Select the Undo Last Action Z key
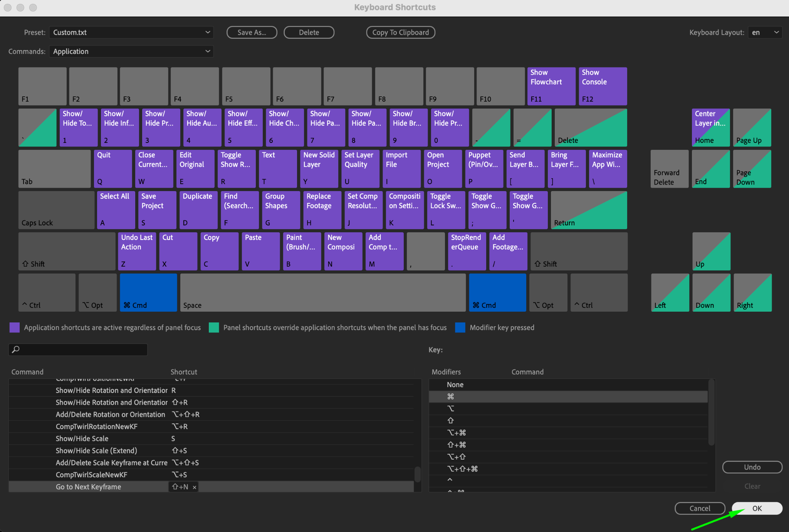The image size is (789, 532). pos(137,251)
